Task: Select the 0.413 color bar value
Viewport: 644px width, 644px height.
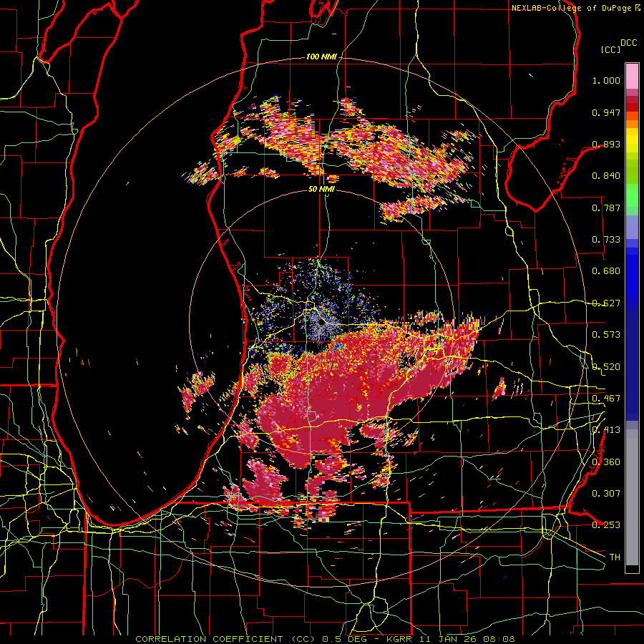Action: tap(606, 430)
